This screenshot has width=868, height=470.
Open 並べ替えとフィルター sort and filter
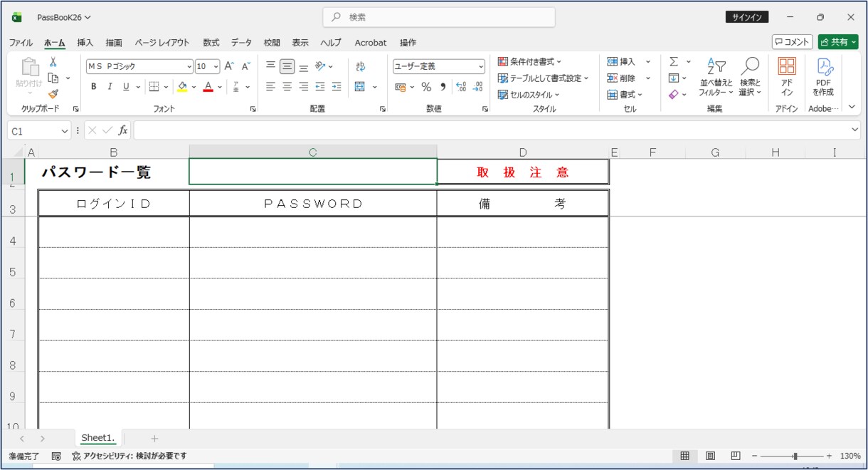716,78
